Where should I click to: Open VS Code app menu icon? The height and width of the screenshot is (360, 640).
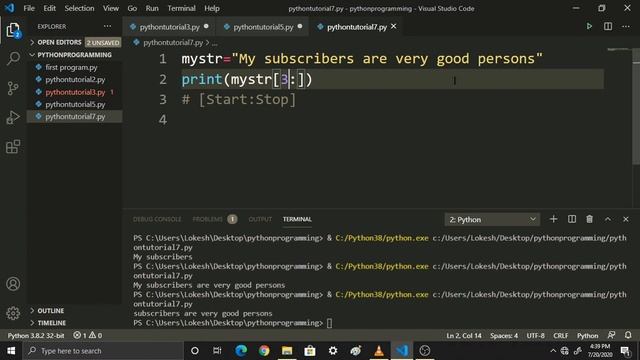9,8
